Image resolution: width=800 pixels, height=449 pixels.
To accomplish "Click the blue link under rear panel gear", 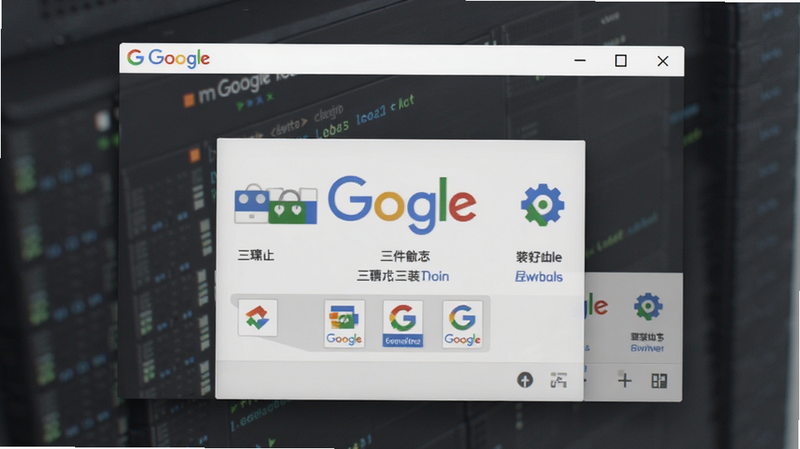I will [647, 348].
